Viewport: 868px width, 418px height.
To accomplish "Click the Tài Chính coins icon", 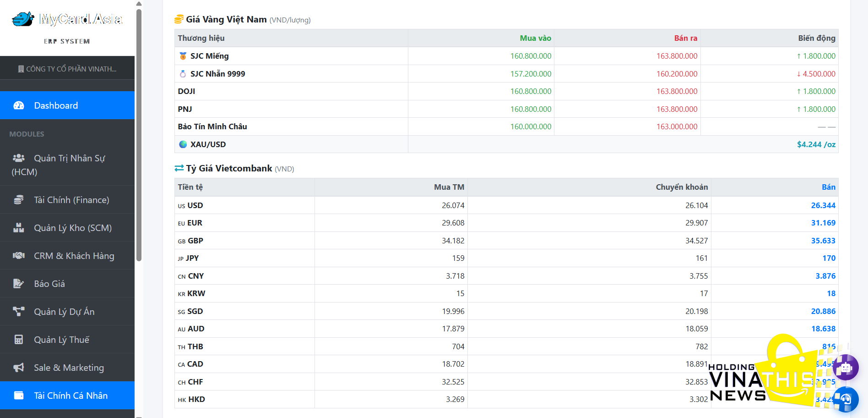I will 19,200.
